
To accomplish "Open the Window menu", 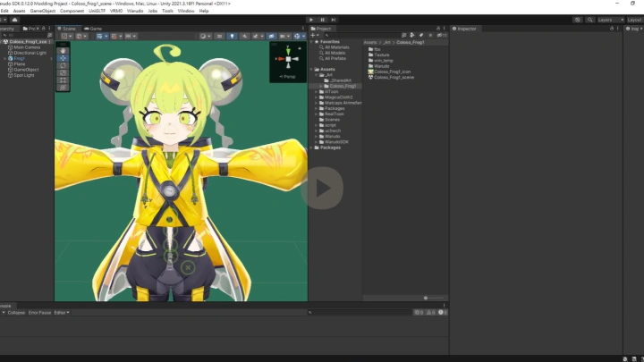I will click(x=186, y=11).
